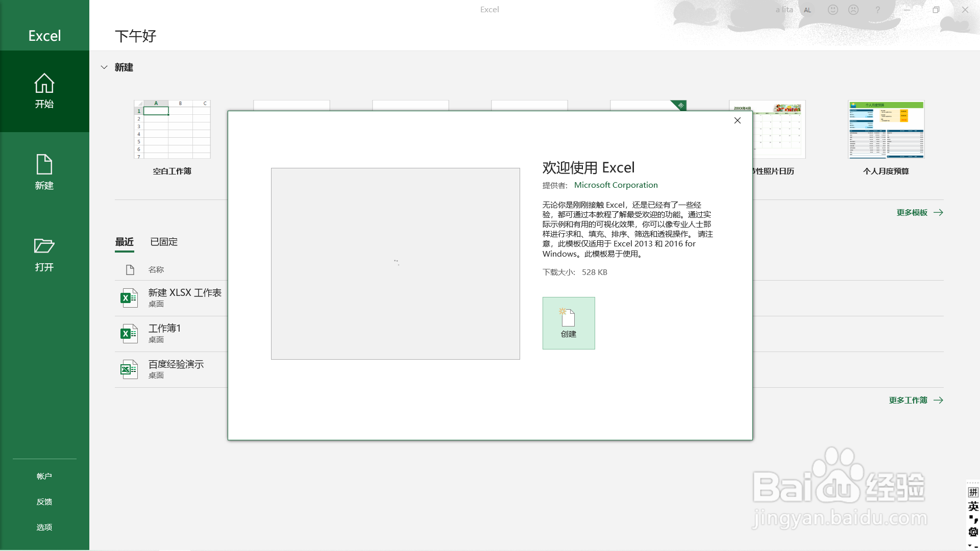Open the 百度经验演示 file icon
Viewport: 980px width, 551px height.
129,369
